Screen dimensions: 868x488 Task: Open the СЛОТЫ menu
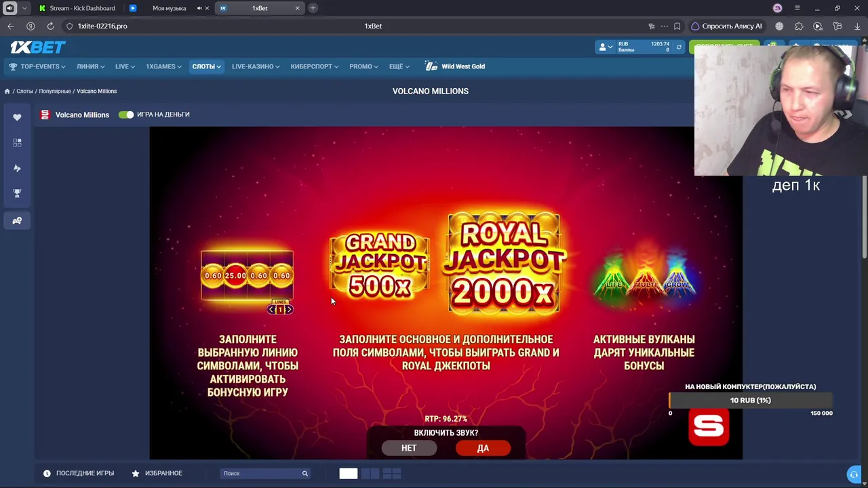pos(206,66)
